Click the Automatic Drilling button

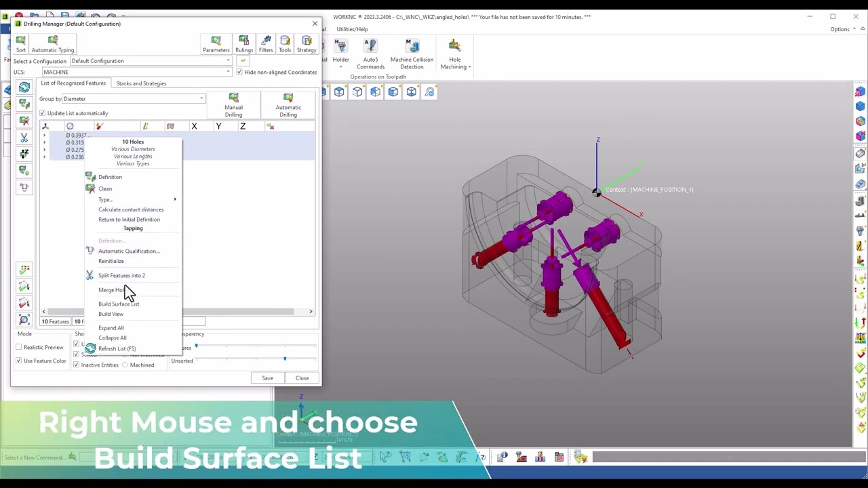point(288,105)
